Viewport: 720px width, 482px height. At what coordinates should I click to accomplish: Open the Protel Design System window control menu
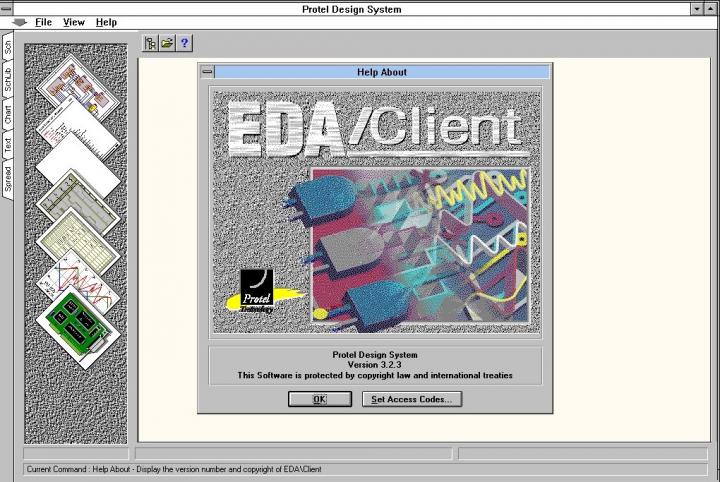[8, 9]
